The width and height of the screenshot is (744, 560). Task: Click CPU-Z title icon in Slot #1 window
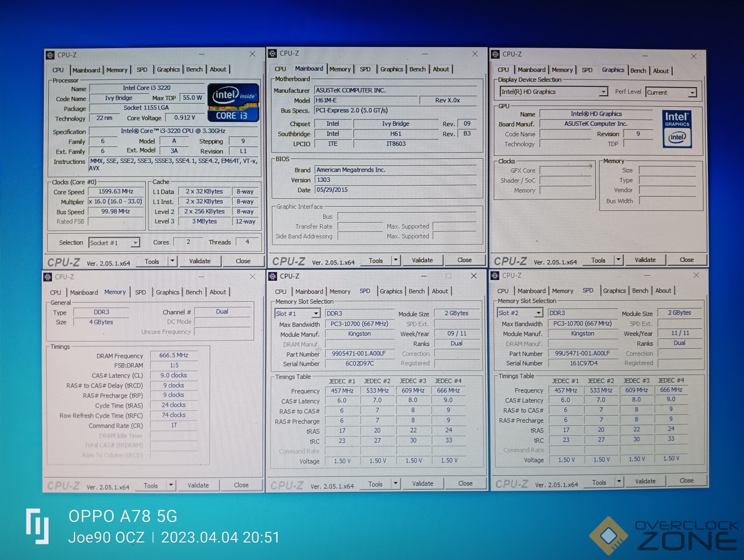click(273, 276)
